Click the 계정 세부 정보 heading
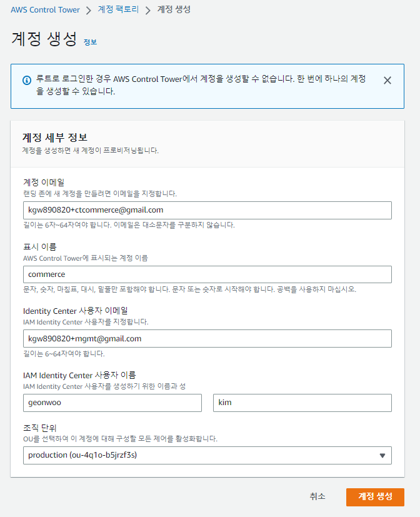Image resolution: width=420 pixels, height=517 pixels. 55,137
